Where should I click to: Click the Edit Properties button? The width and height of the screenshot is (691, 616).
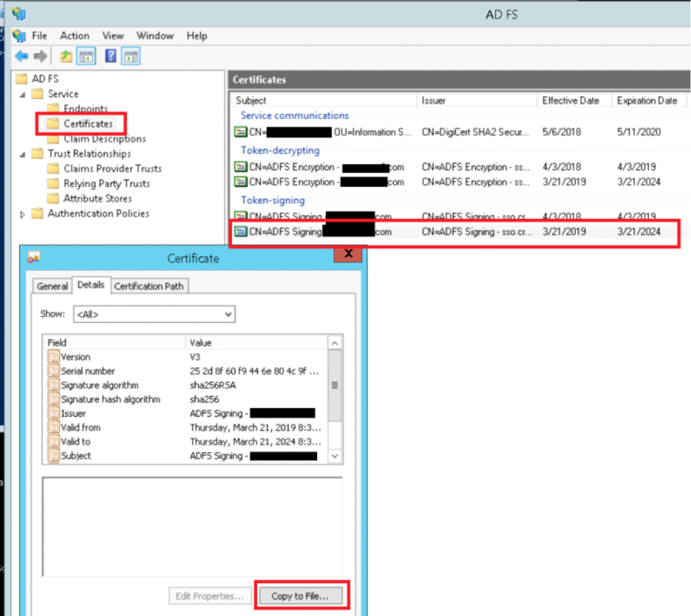210,596
